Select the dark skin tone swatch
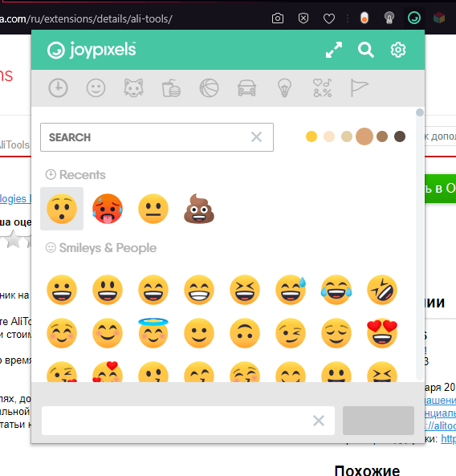The width and height of the screenshot is (456, 476). (400, 136)
